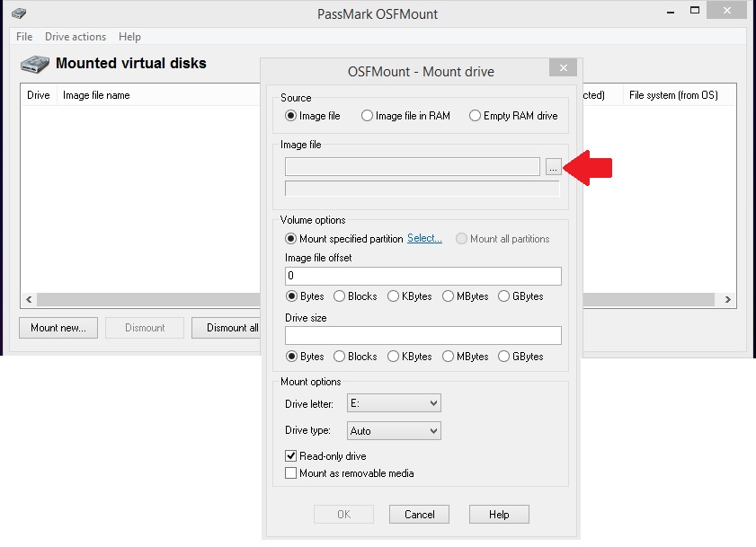Click the Select... partition link
Screen dimensions: 756x547
(424, 238)
